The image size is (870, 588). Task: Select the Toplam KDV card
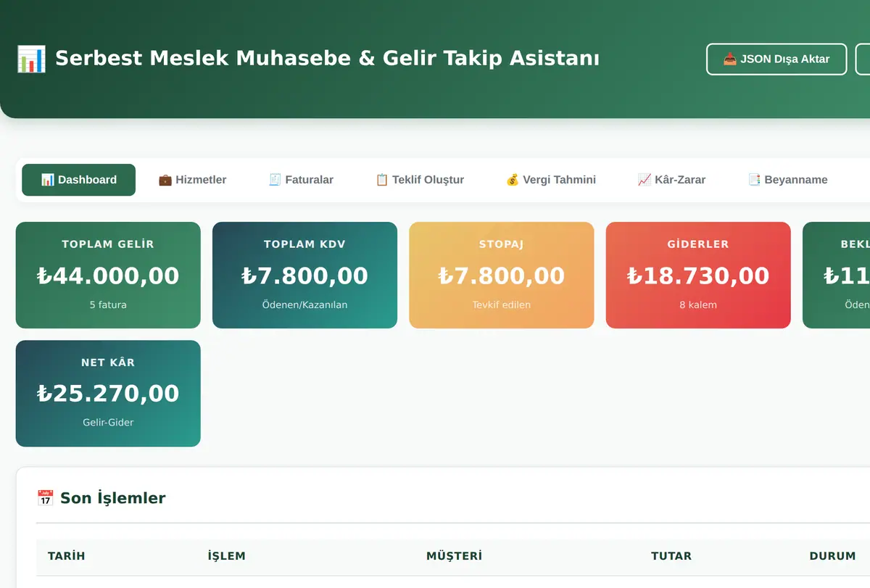304,275
